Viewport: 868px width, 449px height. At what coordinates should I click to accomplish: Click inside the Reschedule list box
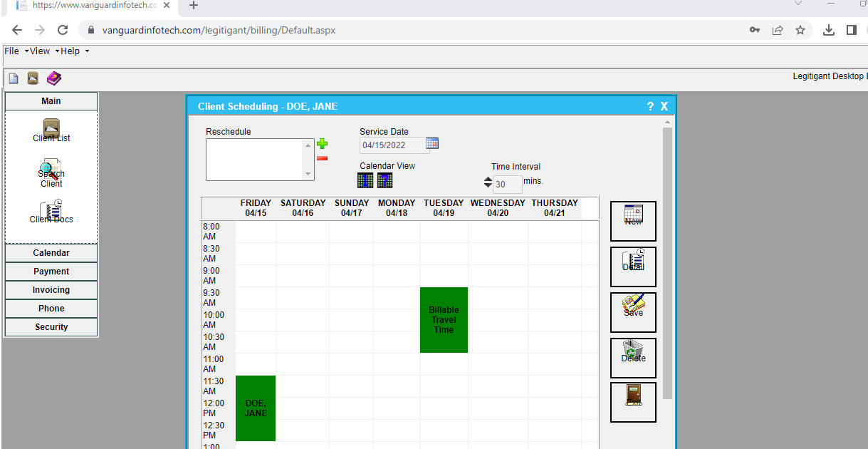(254, 160)
